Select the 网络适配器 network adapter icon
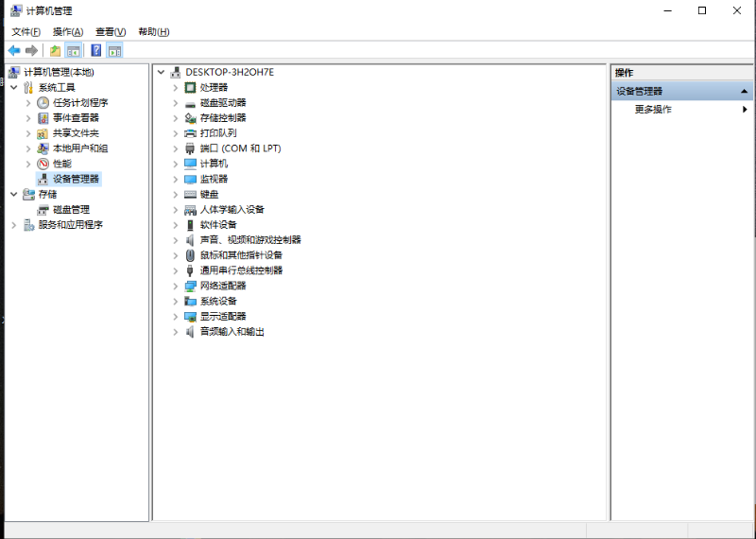 [x=190, y=286]
